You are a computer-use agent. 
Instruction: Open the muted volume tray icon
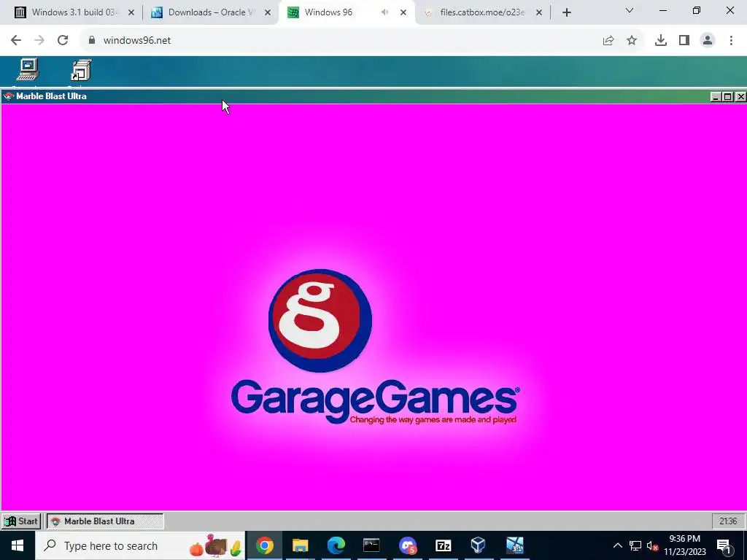[652, 545]
